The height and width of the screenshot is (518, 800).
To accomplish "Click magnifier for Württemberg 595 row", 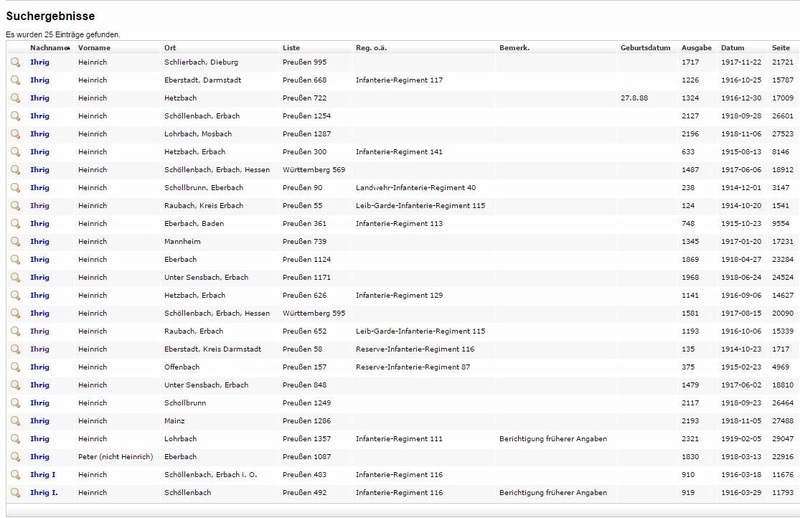I will click(15, 313).
